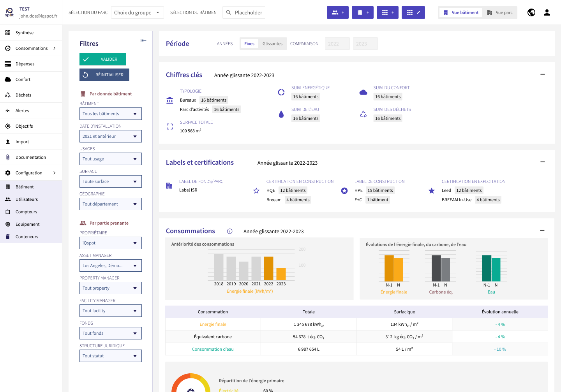Open the 2021 et antérieur dropdown

[x=111, y=136]
